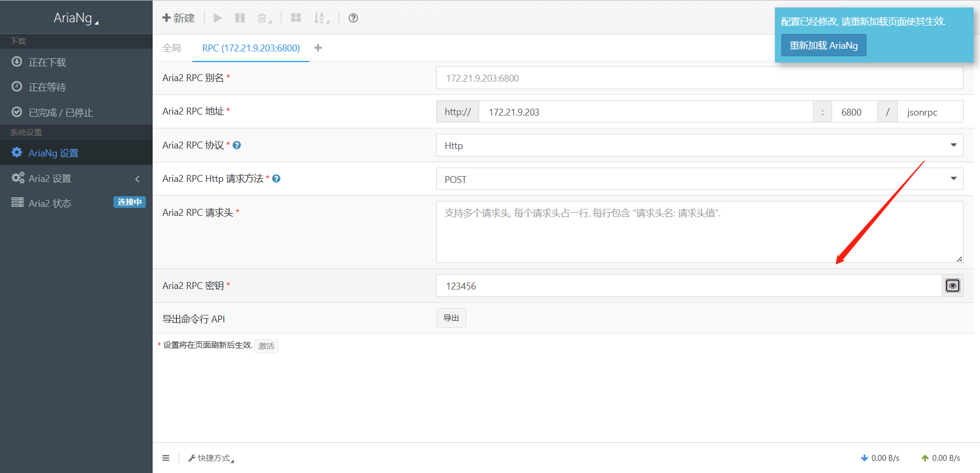Click the help question mark toolbar icon

click(353, 18)
